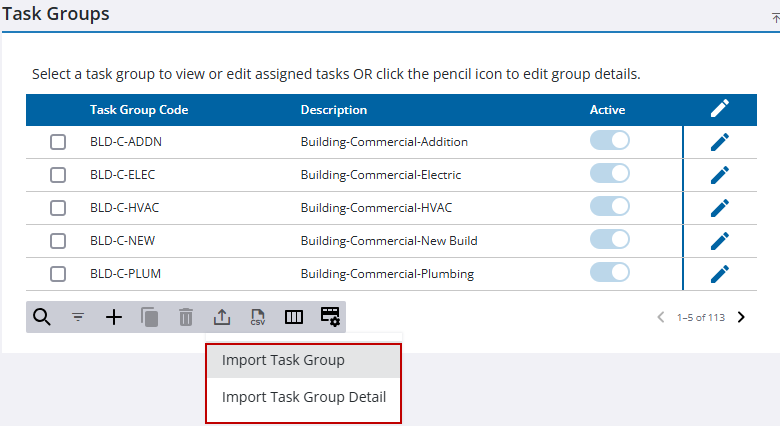The image size is (780, 426).
Task: Go to previous page arrow
Action: pos(661,317)
